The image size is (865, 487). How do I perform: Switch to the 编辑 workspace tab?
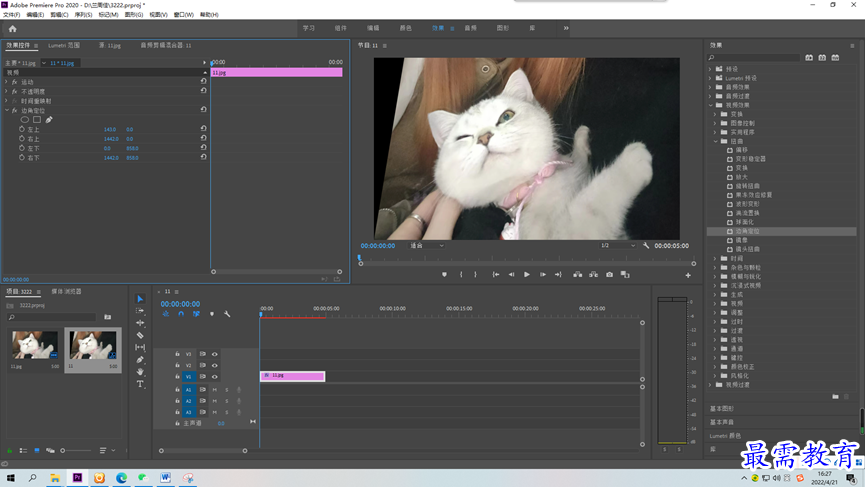point(373,28)
